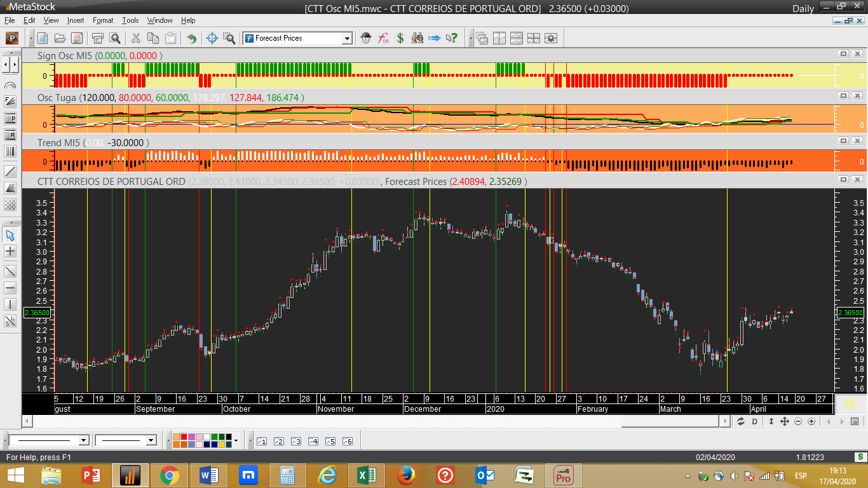Click the chart refresh arrows icon
868x488 pixels.
coord(741,421)
